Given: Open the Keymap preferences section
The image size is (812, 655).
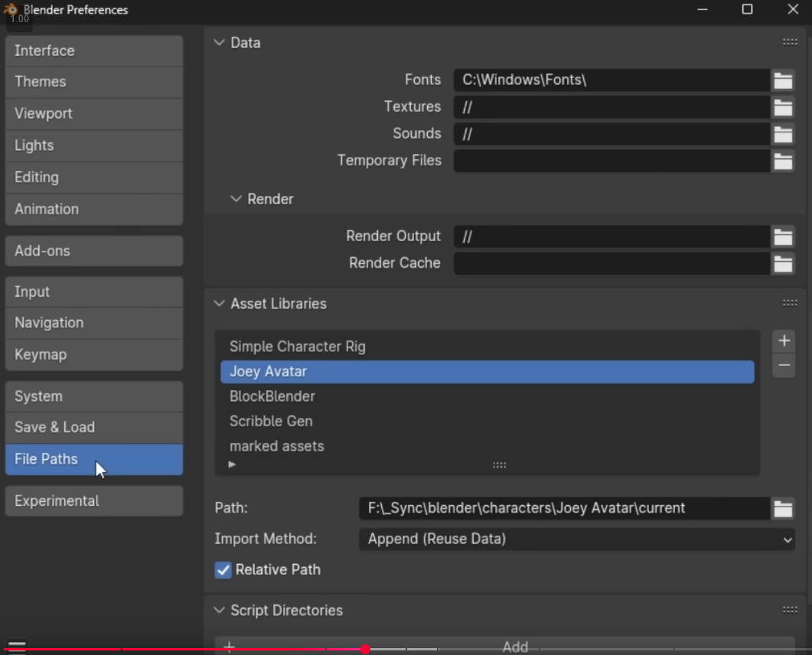Looking at the screenshot, I should [x=93, y=355].
